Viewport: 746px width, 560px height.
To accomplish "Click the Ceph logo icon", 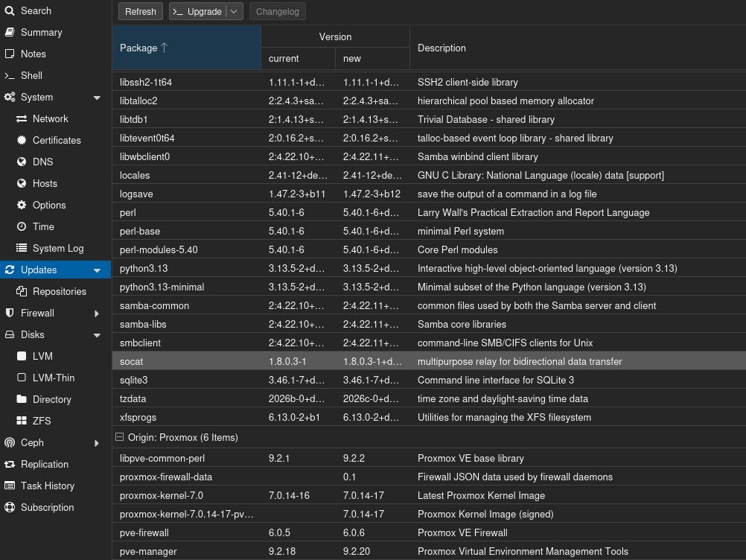I will click(10, 443).
